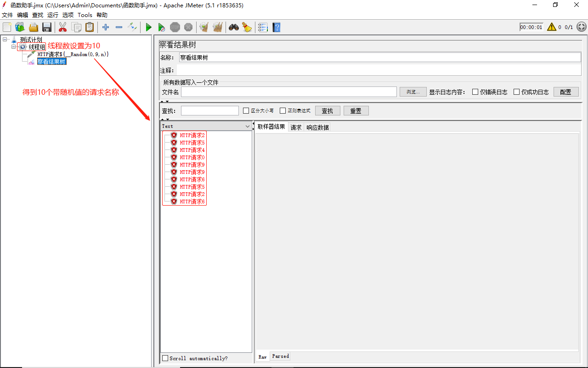This screenshot has width=588, height=368.
Task: Click the Toggle enable/disable toolbar icon
Action: (132, 27)
